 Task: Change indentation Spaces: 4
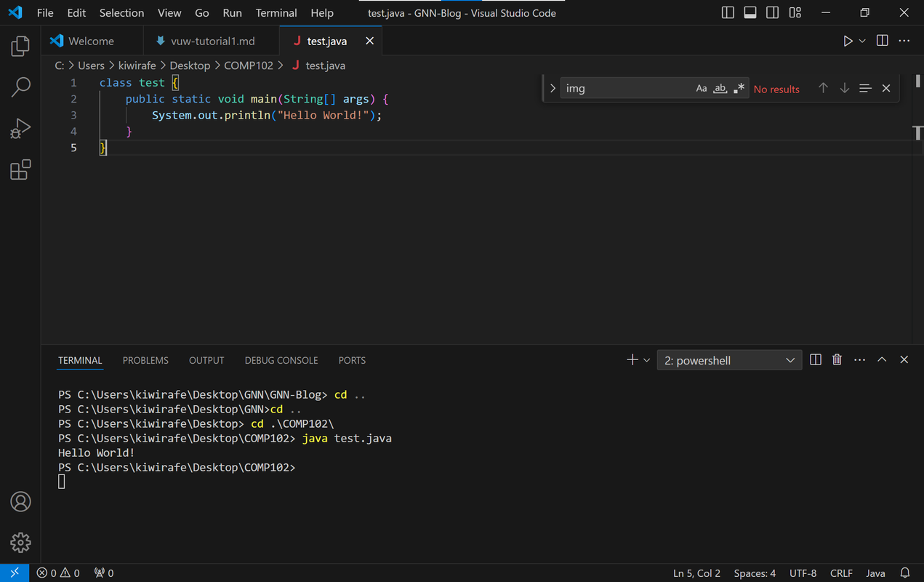click(755, 573)
